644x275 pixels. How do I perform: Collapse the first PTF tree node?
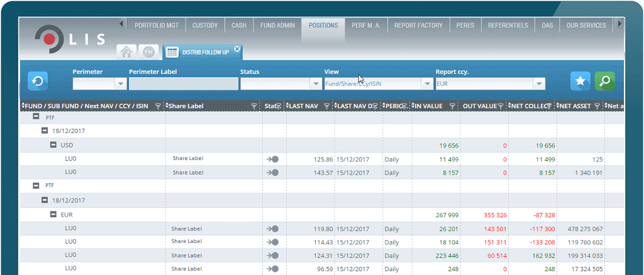(x=36, y=117)
